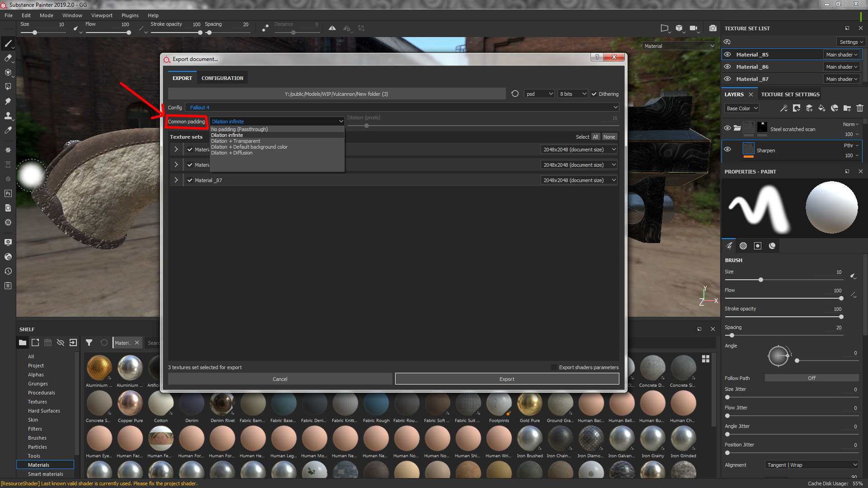Open the Base Color channel dropdown
Image resolution: width=868 pixels, height=488 pixels.
741,108
